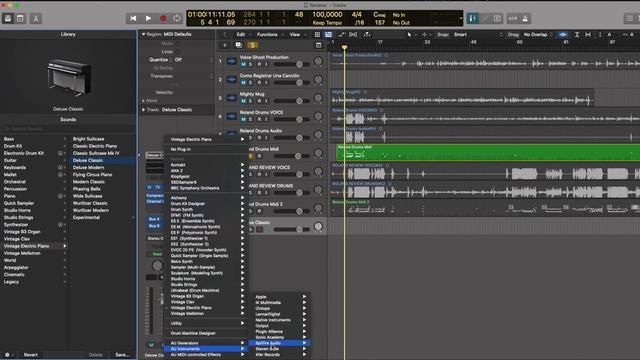This screenshot has width=640, height=360.
Task: Select the green Roland Drums Midi region
Action: [488, 153]
